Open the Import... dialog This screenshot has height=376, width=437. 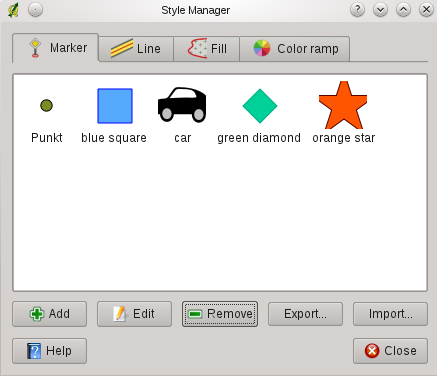390,314
